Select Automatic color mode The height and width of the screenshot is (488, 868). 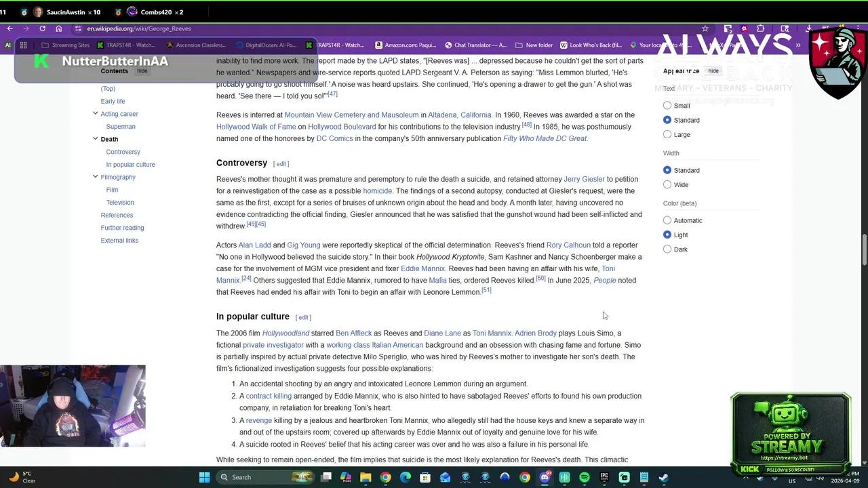coord(667,220)
